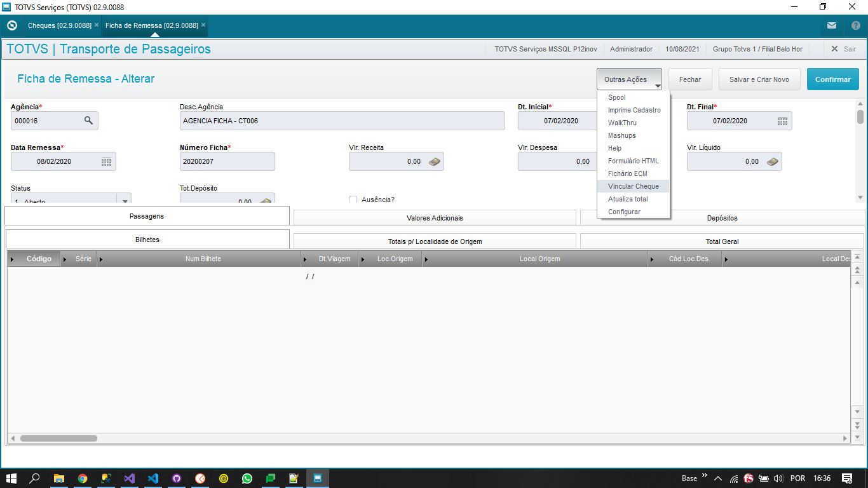Click the Num.Bilhete column header arrow
Screen dimensions: 868x488
pos(100,259)
